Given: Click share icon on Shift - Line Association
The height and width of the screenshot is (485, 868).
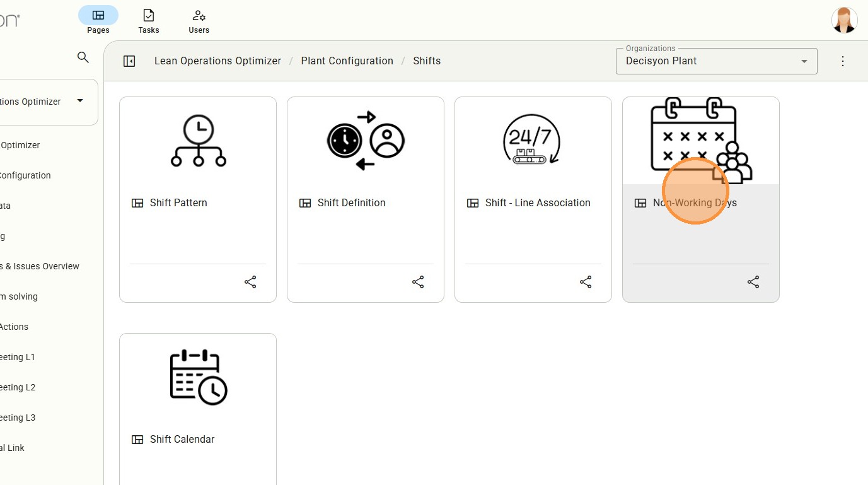Looking at the screenshot, I should click(x=586, y=282).
